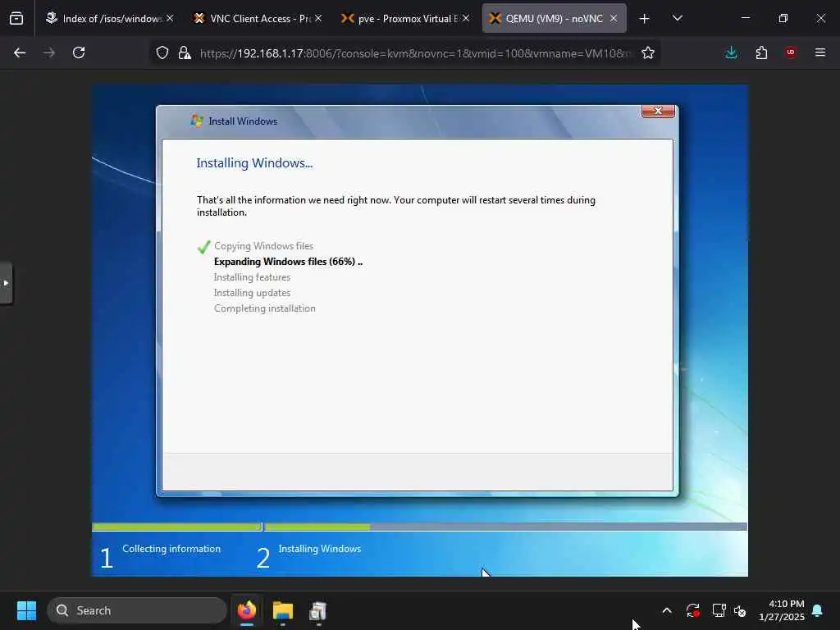Viewport: 840px width, 630px height.
Task: Open the notifications bell icon
Action: pos(818,610)
